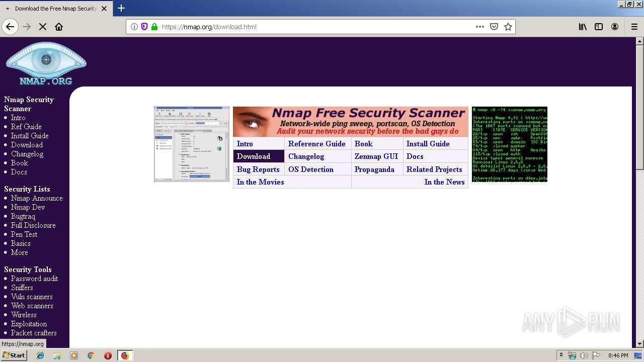This screenshot has width=644, height=362.
Task: Open File Explorer from taskbar
Action: [57, 355]
